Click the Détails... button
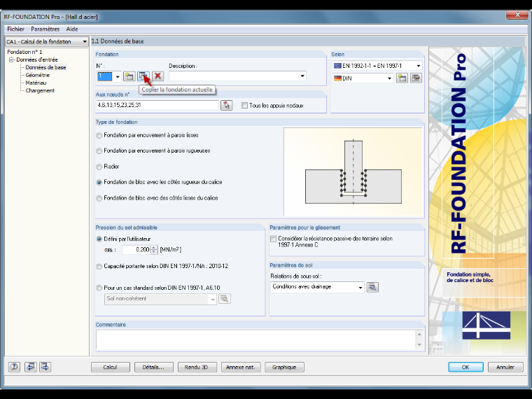The image size is (532, 399). (x=154, y=367)
